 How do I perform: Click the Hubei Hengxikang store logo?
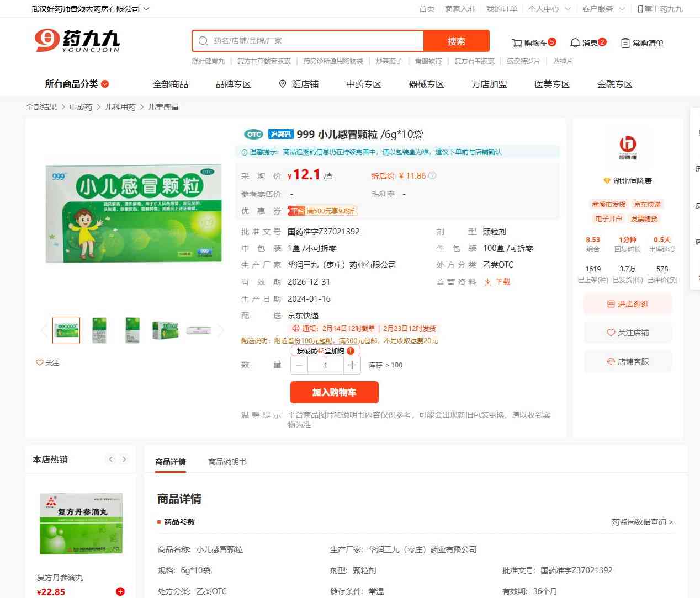[628, 147]
